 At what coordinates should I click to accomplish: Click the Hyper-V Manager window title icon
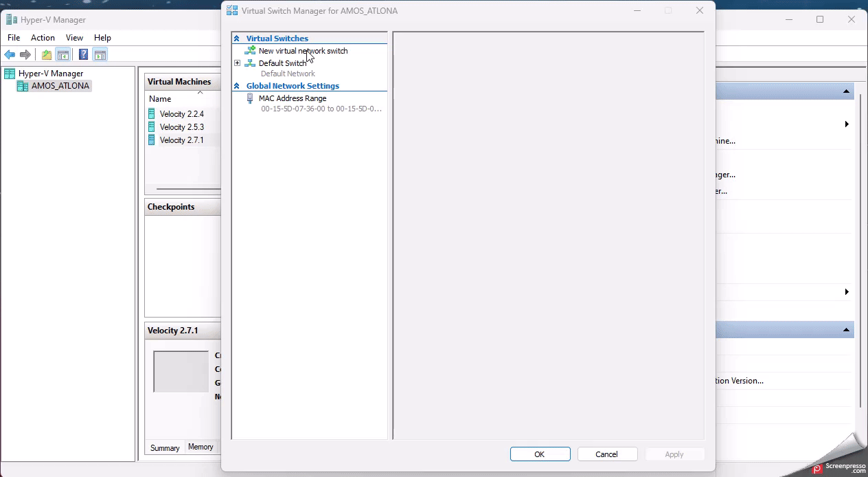[12, 19]
